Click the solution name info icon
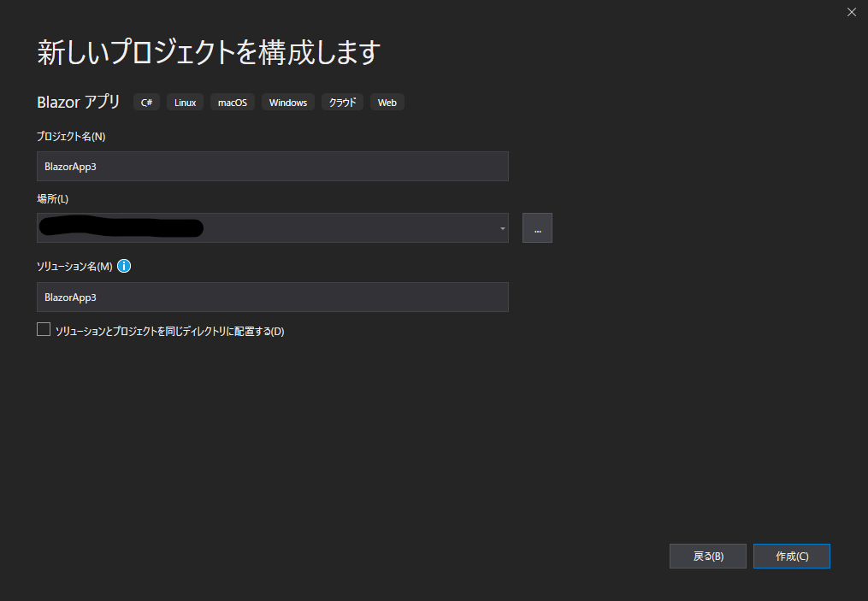The height and width of the screenshot is (601, 868). click(x=124, y=266)
